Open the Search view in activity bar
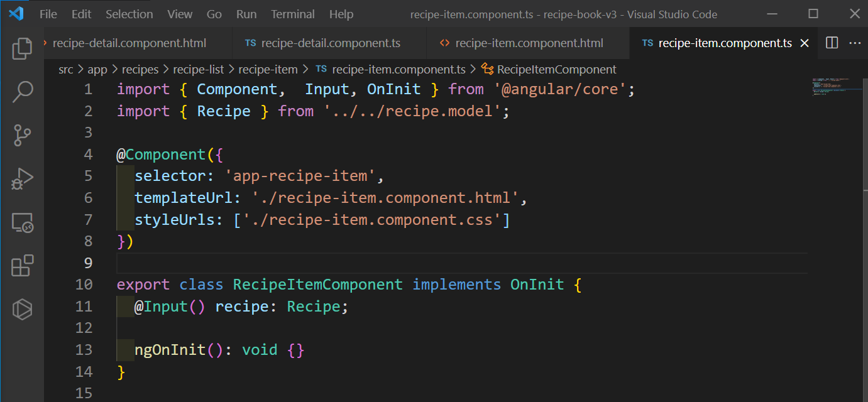 click(x=22, y=92)
